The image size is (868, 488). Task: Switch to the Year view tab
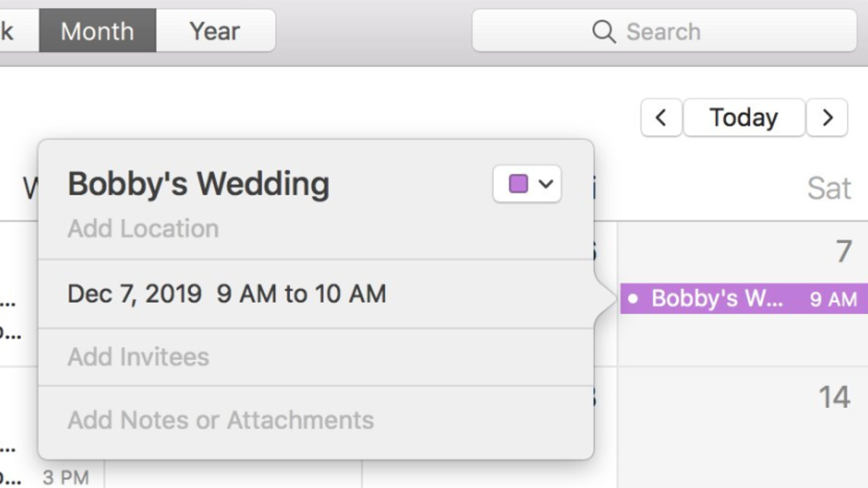(x=215, y=31)
